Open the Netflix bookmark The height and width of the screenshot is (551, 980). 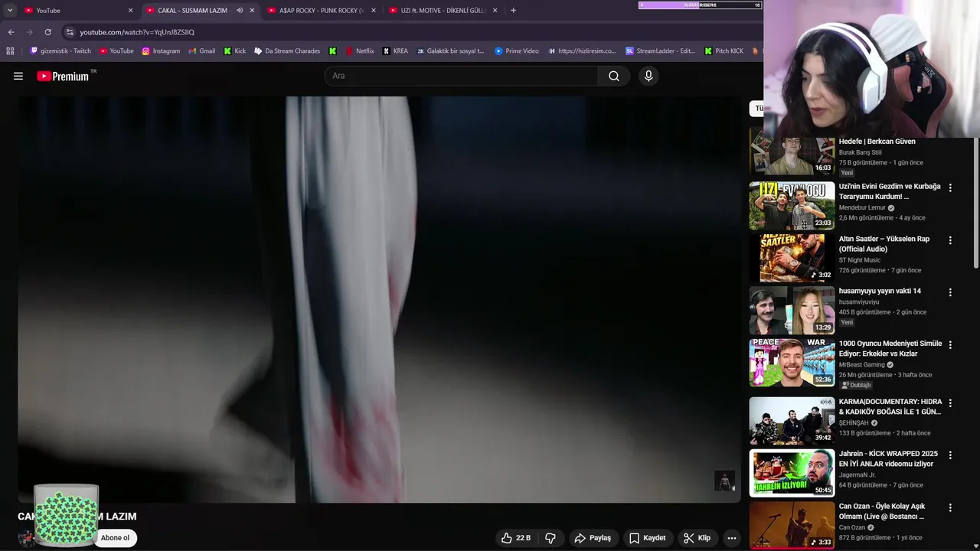(x=359, y=51)
